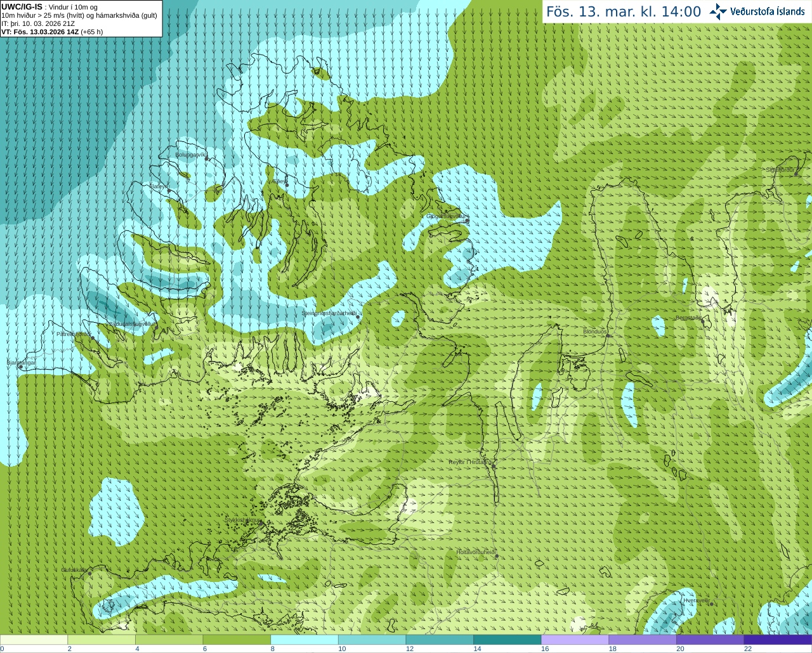Click the Bíldudalsflugvöllur station label
This screenshot has width=812, height=653.
point(131,324)
